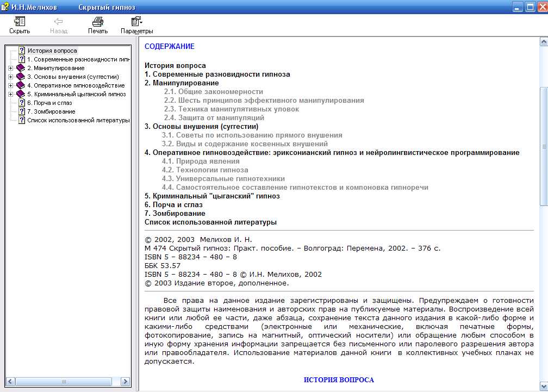This screenshot has width=548, height=392.
Task: Click the page icon for Список использованной литературы
Action: 22,120
